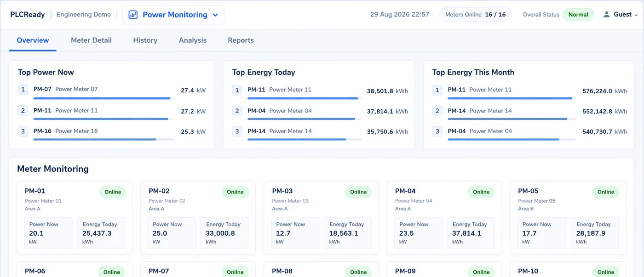
Task: Click rank 2 badge in Top Energy Today
Action: [x=237, y=111]
